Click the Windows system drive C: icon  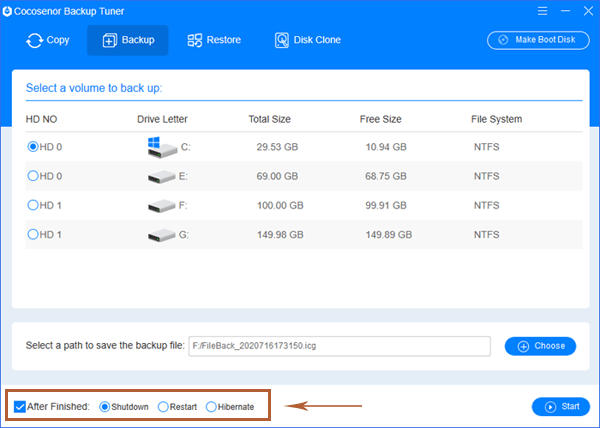point(162,147)
